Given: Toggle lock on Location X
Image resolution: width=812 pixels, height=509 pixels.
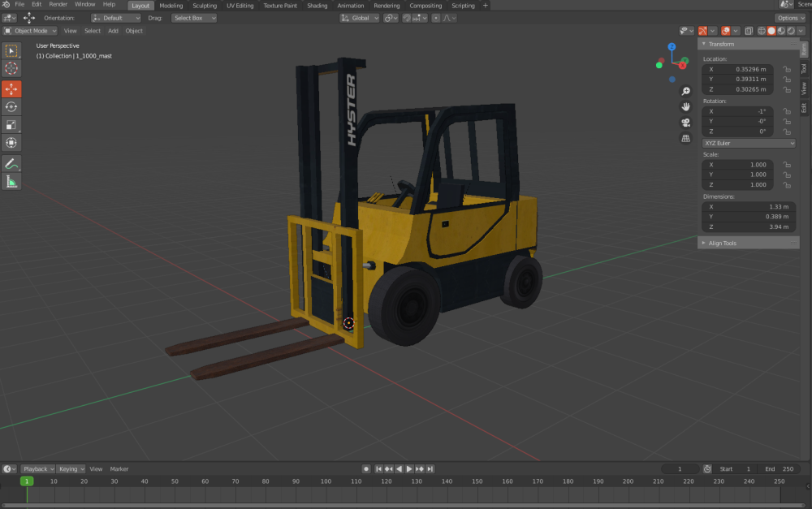Looking at the screenshot, I should click(787, 70).
